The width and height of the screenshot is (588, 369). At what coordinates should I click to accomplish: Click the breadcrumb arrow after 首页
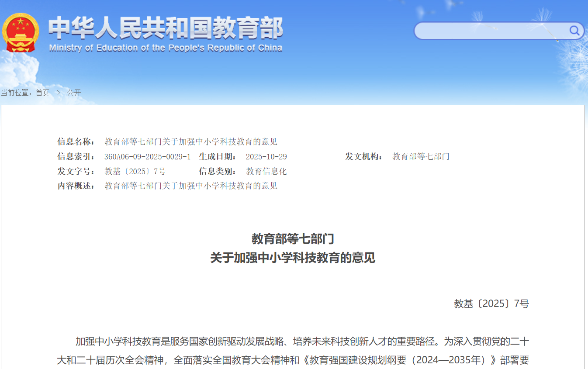(x=58, y=93)
